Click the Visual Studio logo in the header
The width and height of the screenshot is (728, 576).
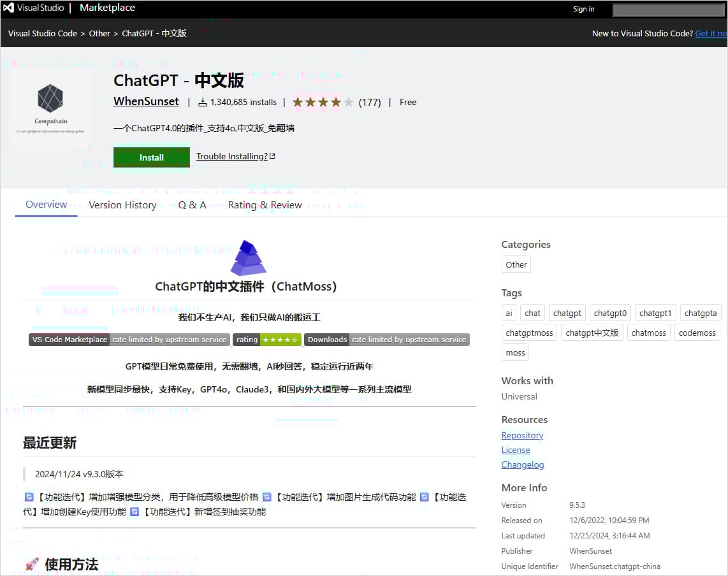pyautogui.click(x=8, y=8)
